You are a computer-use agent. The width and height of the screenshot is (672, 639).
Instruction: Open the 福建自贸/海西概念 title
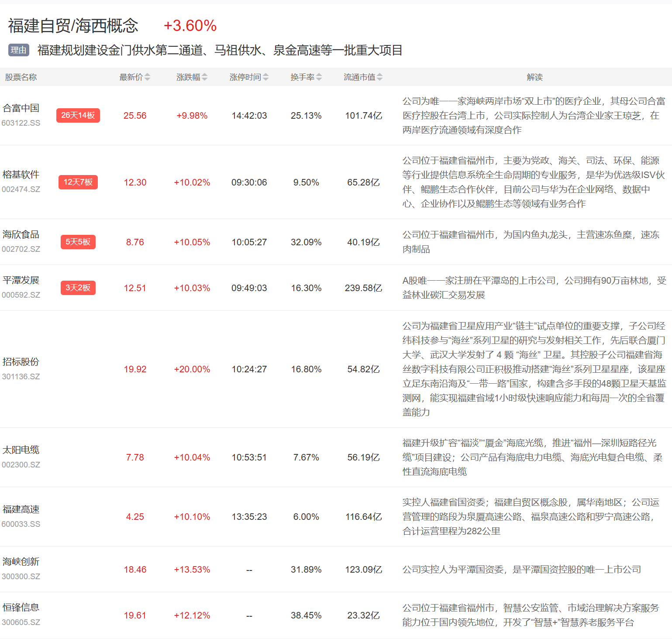[73, 26]
